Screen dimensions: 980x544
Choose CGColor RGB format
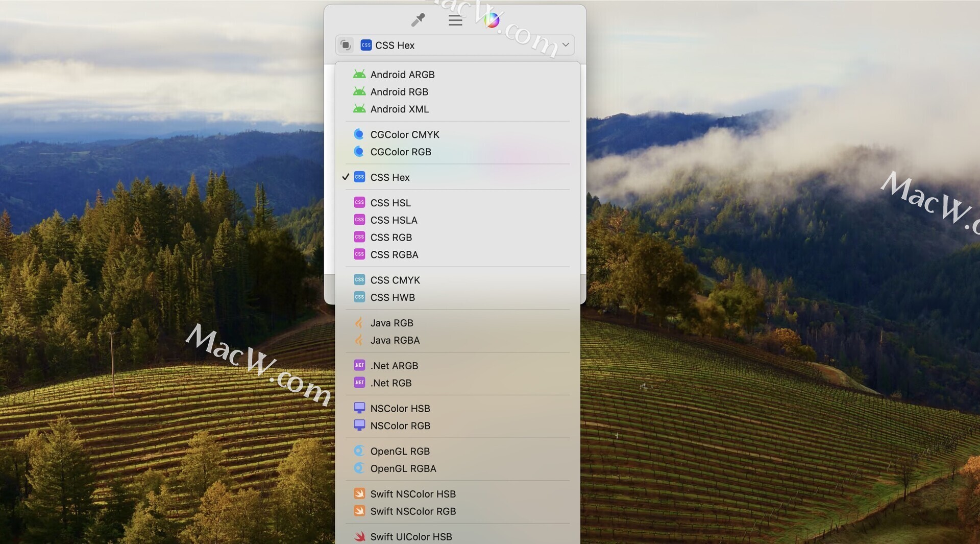pyautogui.click(x=457, y=152)
